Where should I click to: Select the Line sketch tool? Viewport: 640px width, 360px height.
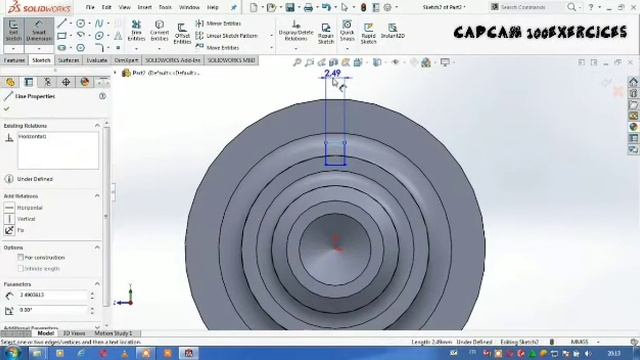click(62, 23)
